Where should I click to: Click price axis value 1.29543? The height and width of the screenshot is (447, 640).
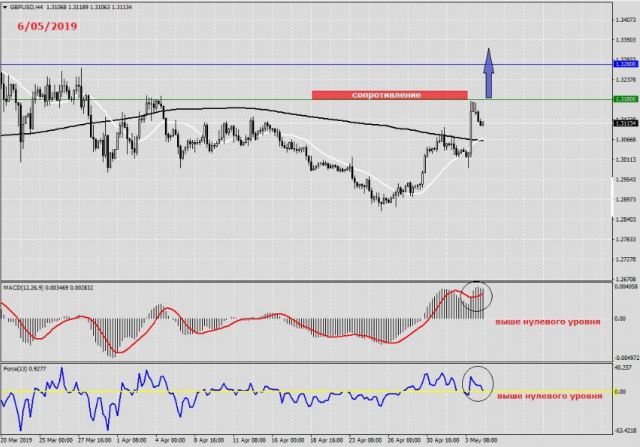tap(626, 180)
